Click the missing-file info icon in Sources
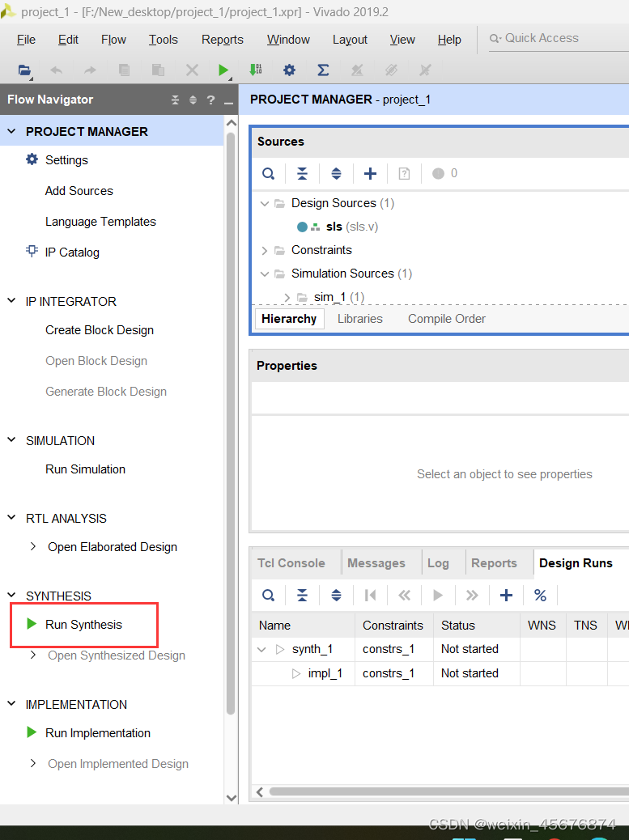The height and width of the screenshot is (840, 629). pyautogui.click(x=404, y=173)
